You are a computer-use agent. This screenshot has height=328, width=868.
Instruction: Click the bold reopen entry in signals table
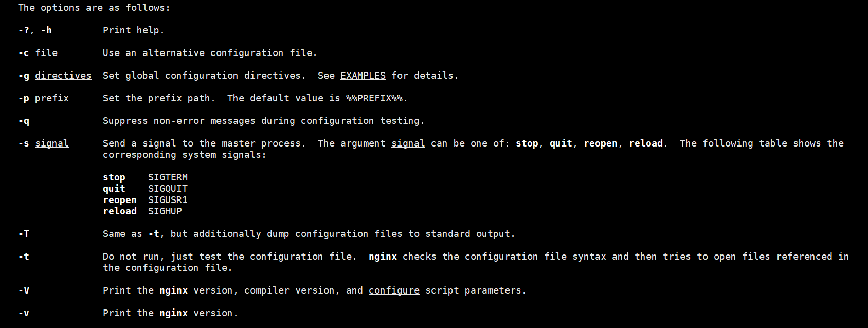click(119, 200)
